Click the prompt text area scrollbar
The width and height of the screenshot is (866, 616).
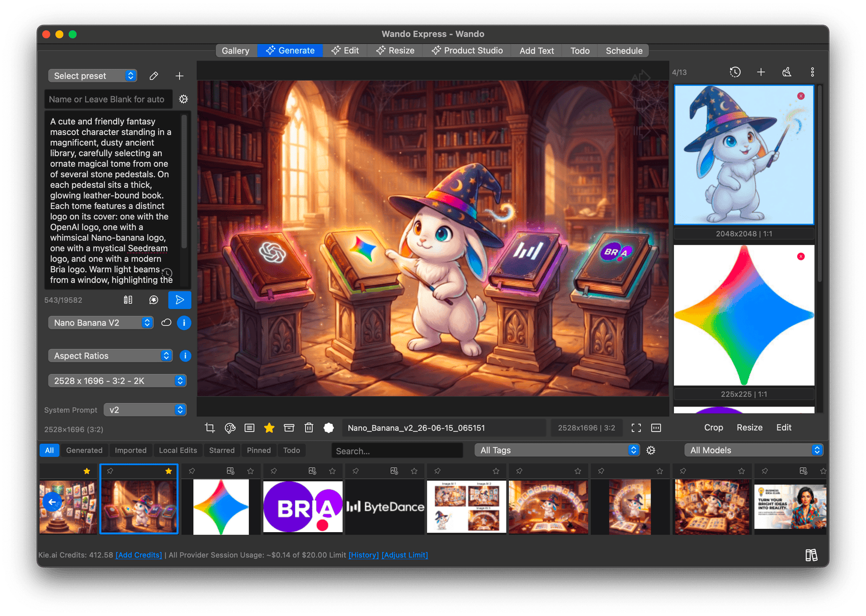pos(185,181)
